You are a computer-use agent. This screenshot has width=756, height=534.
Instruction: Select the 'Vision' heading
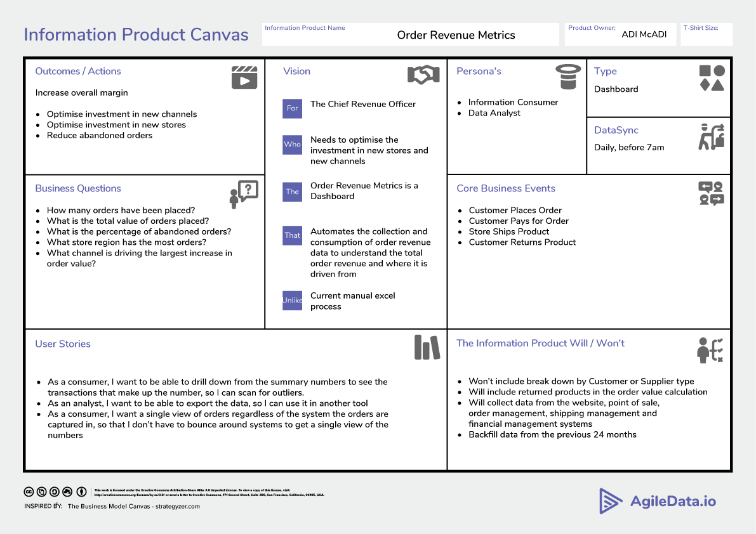point(296,71)
